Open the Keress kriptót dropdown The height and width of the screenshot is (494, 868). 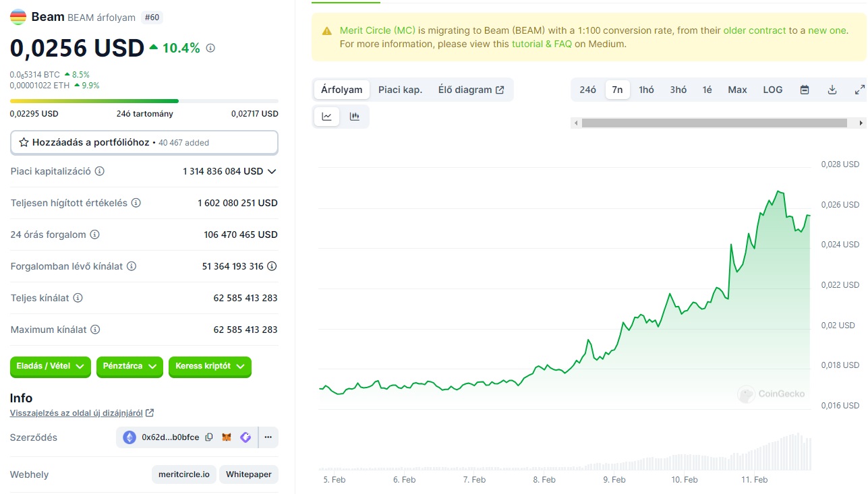210,366
